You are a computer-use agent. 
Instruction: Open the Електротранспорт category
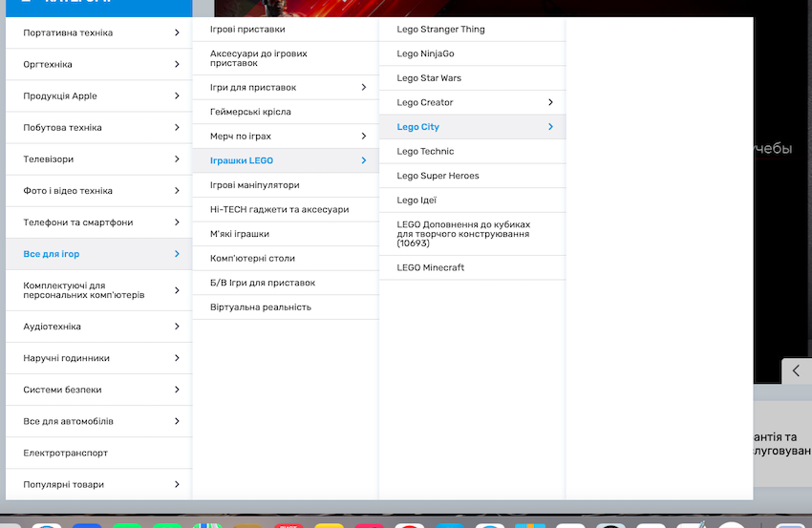(x=99, y=453)
